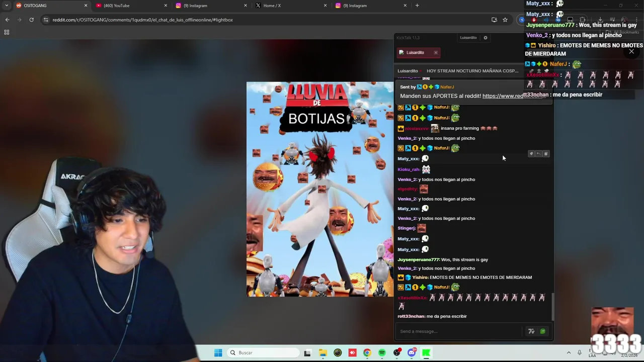Switch to the (460) YouTube tab
This screenshot has height=362, width=644.
click(x=131, y=6)
